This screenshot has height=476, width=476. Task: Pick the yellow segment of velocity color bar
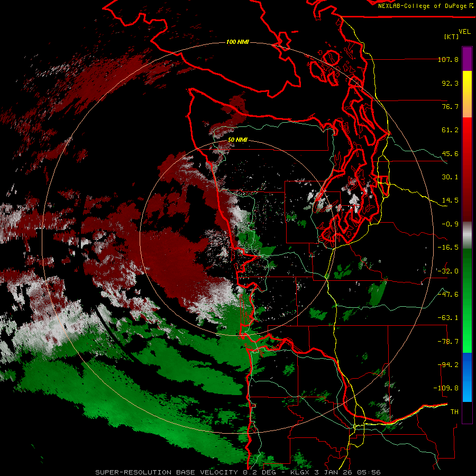[467, 87]
